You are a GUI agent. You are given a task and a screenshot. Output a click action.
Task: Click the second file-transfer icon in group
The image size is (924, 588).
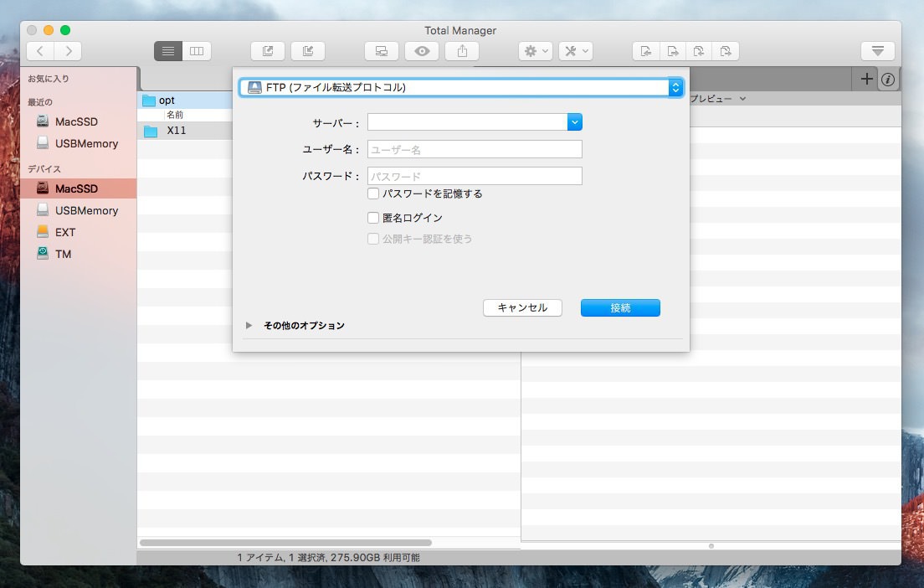coord(672,51)
